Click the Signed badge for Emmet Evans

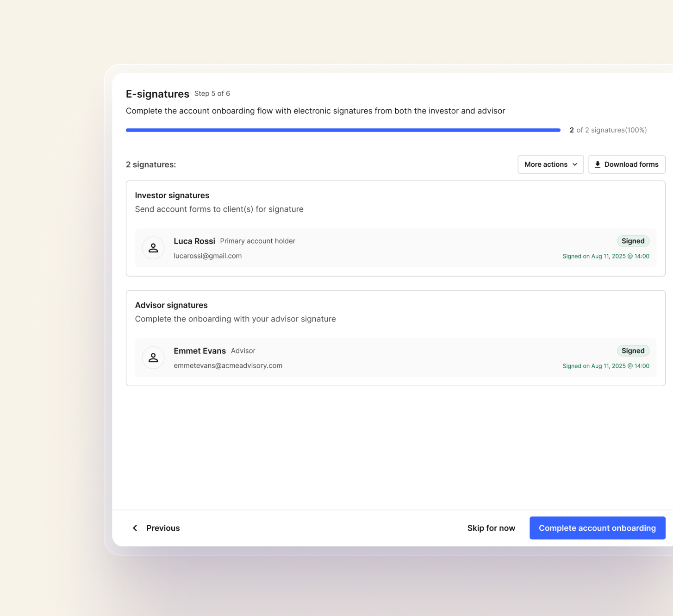[633, 351]
